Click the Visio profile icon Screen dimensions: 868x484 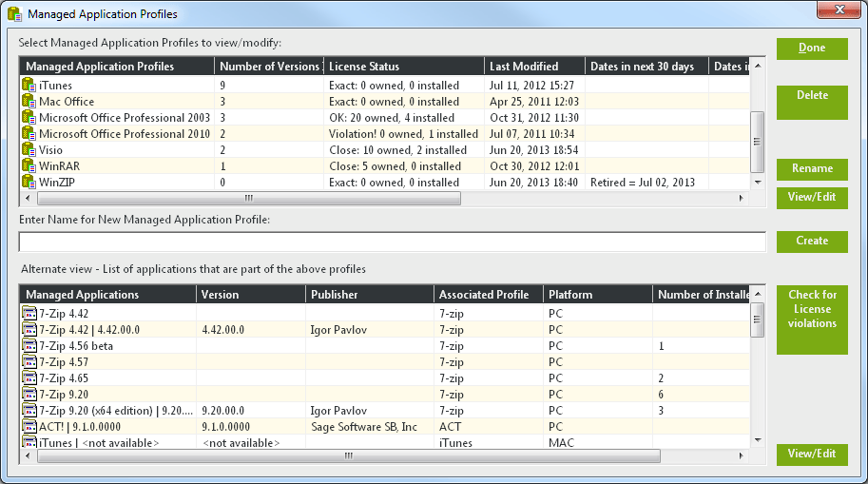point(29,150)
